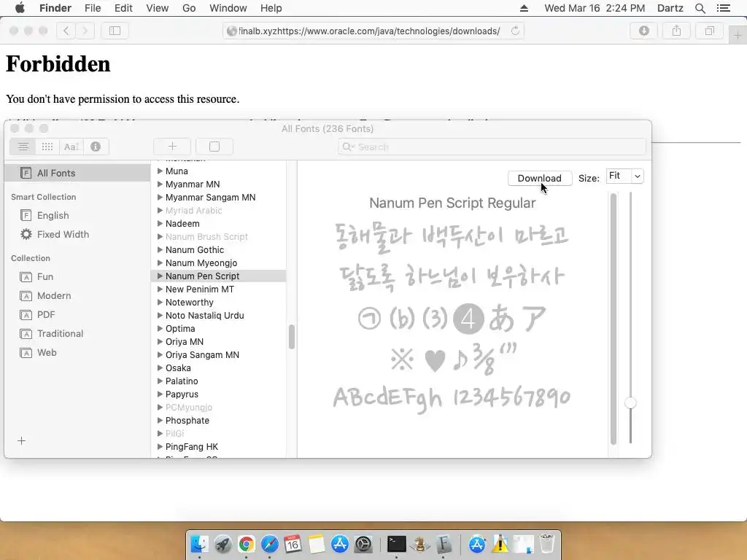Image resolution: width=747 pixels, height=560 pixels.
Task: Switch Font Book to list view
Action: (x=23, y=147)
